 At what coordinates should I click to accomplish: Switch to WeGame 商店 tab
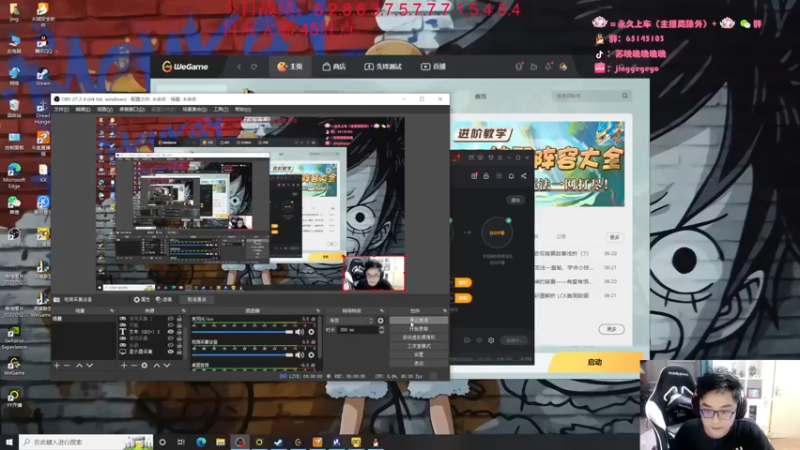(x=334, y=67)
